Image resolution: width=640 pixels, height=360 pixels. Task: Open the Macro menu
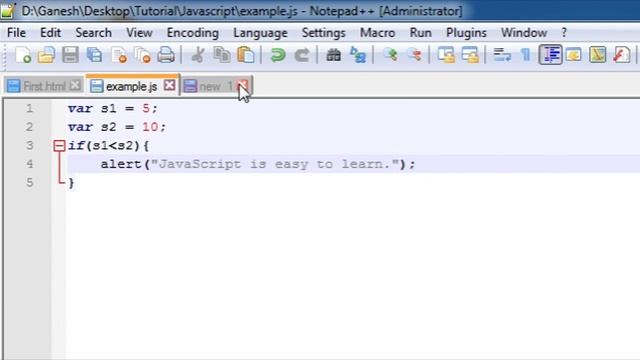pos(378,33)
